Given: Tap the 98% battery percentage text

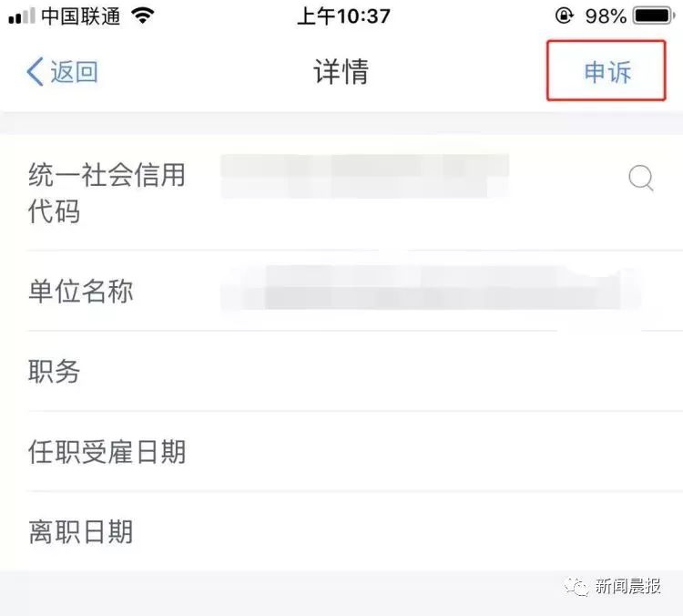Looking at the screenshot, I should pos(606,16).
